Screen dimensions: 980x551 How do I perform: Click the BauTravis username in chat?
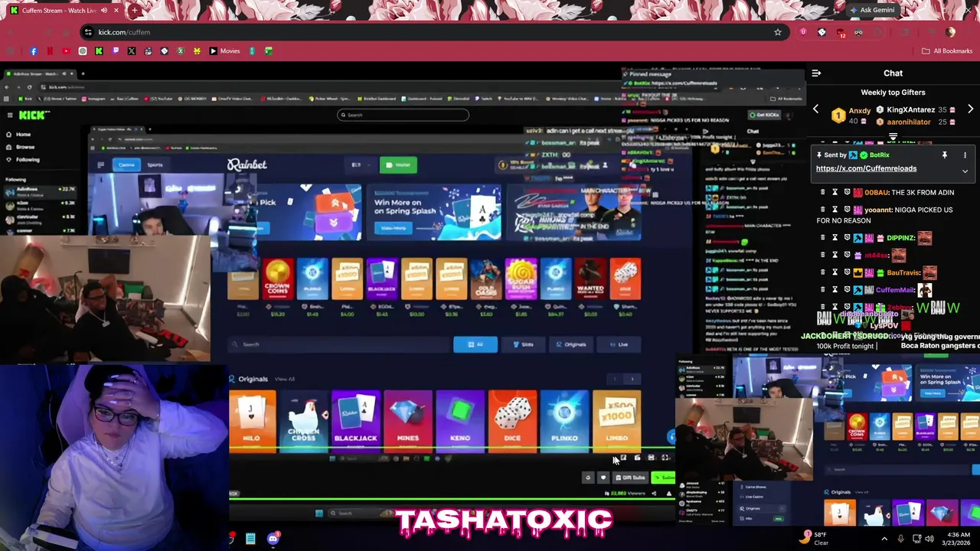pyautogui.click(x=902, y=272)
